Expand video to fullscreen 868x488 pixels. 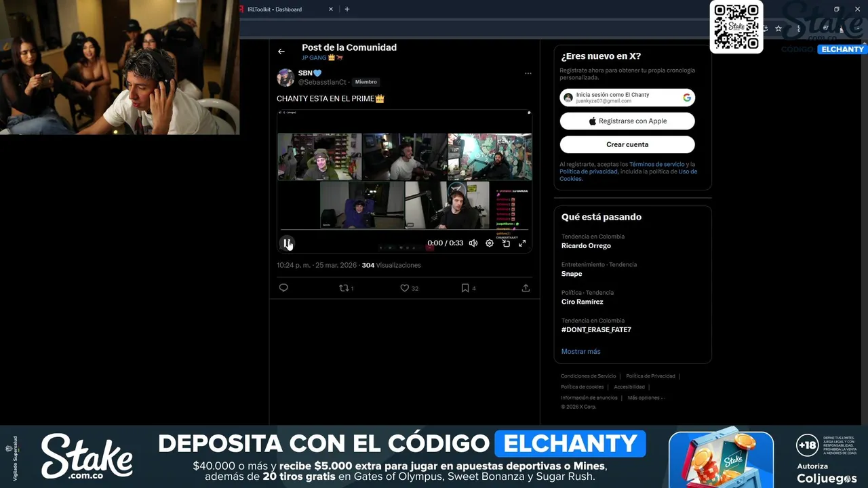(x=522, y=243)
